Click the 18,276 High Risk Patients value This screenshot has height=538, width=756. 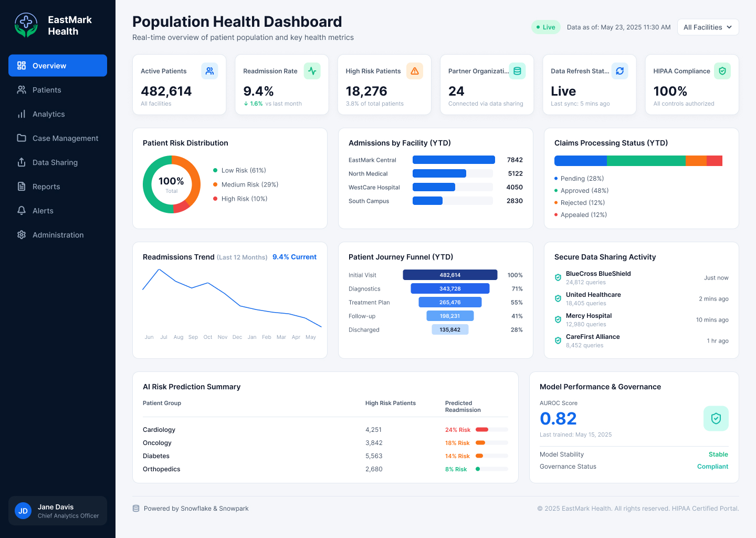366,91
